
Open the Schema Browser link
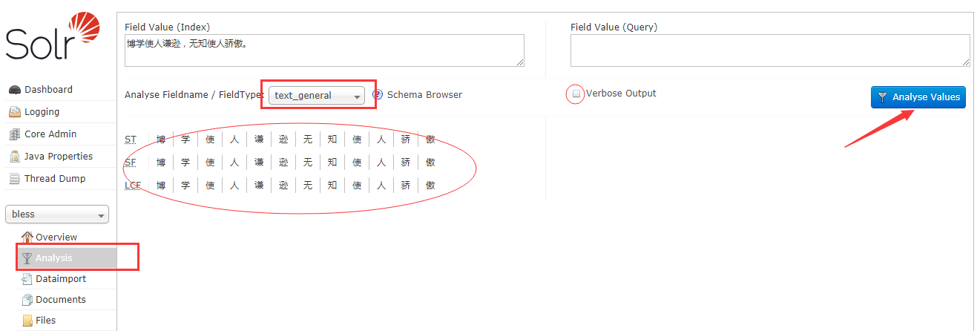point(424,95)
